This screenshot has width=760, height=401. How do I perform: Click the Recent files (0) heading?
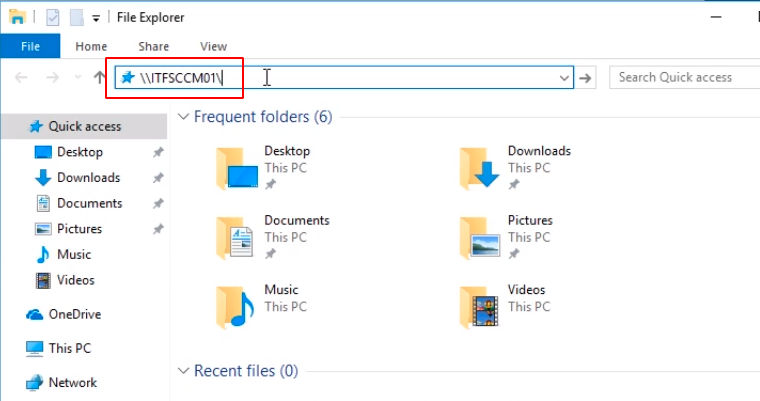(246, 371)
